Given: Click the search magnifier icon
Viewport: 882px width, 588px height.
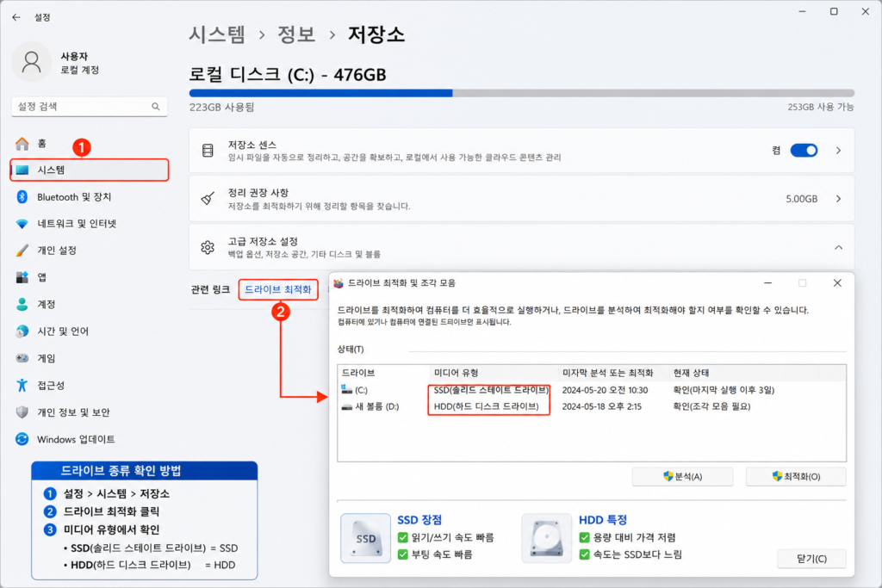Looking at the screenshot, I should click(x=156, y=106).
